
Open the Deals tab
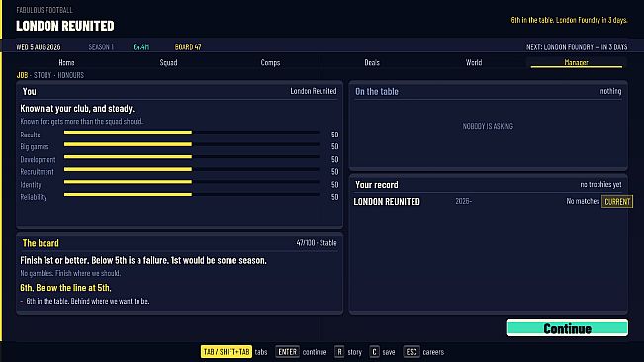pos(372,62)
